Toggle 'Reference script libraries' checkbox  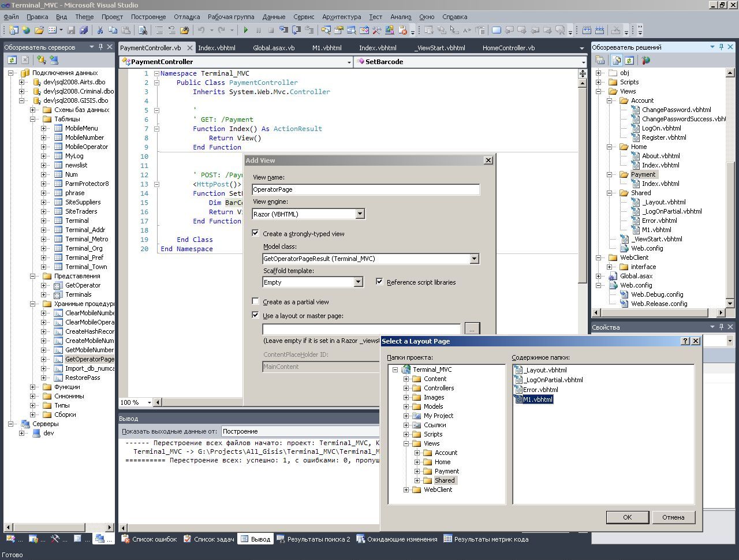point(379,282)
